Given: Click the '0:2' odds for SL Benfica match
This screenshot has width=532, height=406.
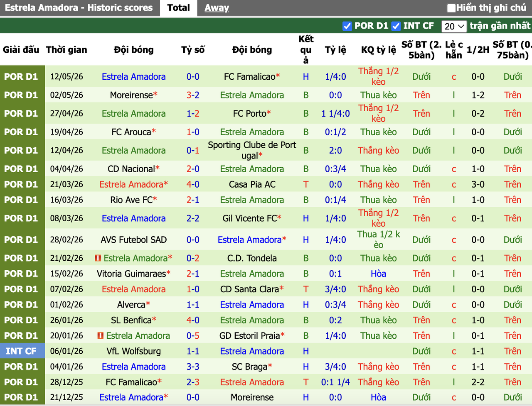Looking at the screenshot, I should click(x=335, y=320).
